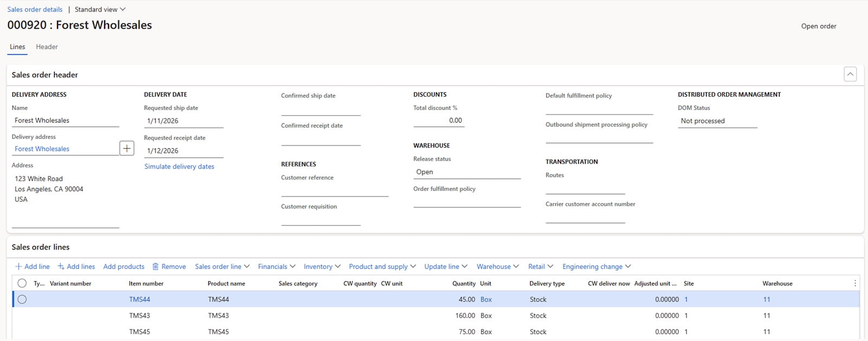
Task: Expand the Product and supply menu
Action: [x=382, y=267]
